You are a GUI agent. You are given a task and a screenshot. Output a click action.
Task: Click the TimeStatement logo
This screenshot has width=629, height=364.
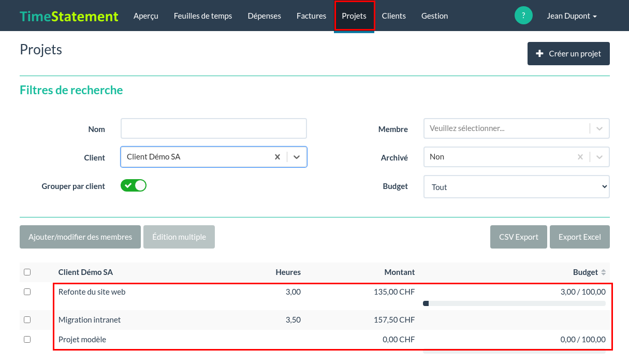point(69,16)
